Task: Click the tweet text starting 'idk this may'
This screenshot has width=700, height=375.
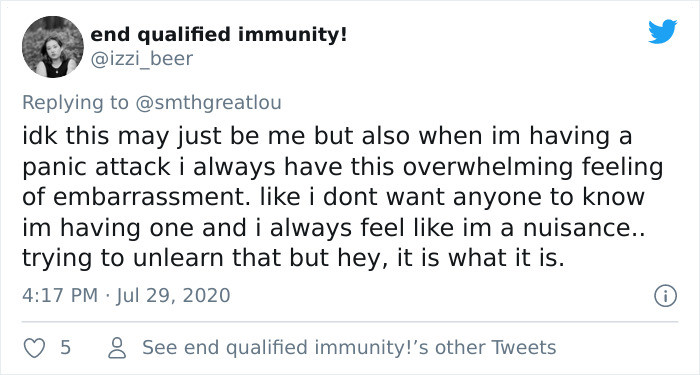Action: [x=342, y=197]
